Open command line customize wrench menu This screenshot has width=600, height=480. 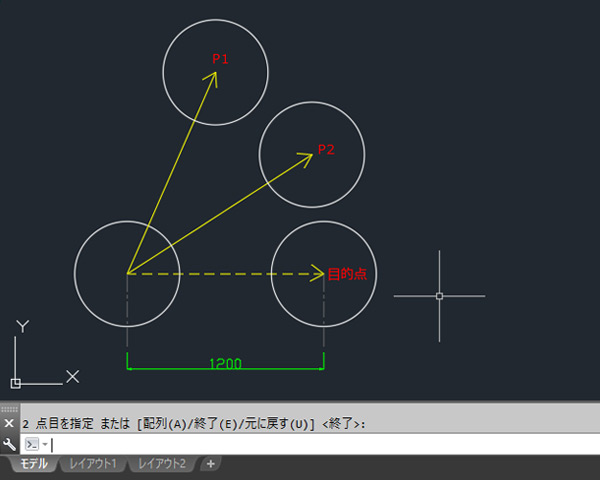click(9, 444)
